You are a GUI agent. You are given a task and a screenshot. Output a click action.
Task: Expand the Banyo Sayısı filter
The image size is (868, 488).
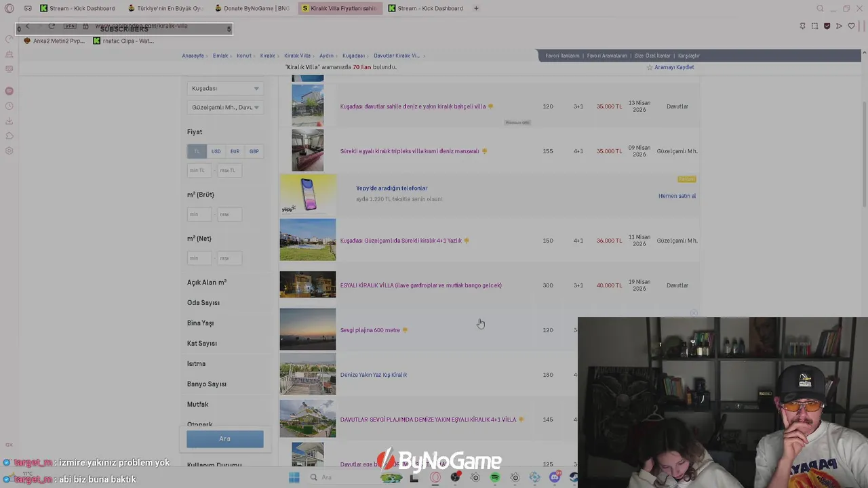(x=207, y=384)
